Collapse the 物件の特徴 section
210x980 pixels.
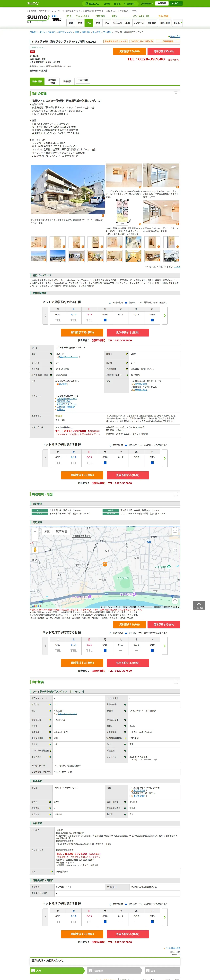coord(176,94)
